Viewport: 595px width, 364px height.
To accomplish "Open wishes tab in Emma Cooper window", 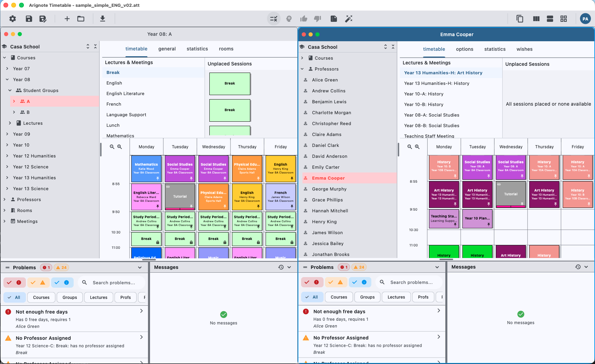I will (524, 49).
